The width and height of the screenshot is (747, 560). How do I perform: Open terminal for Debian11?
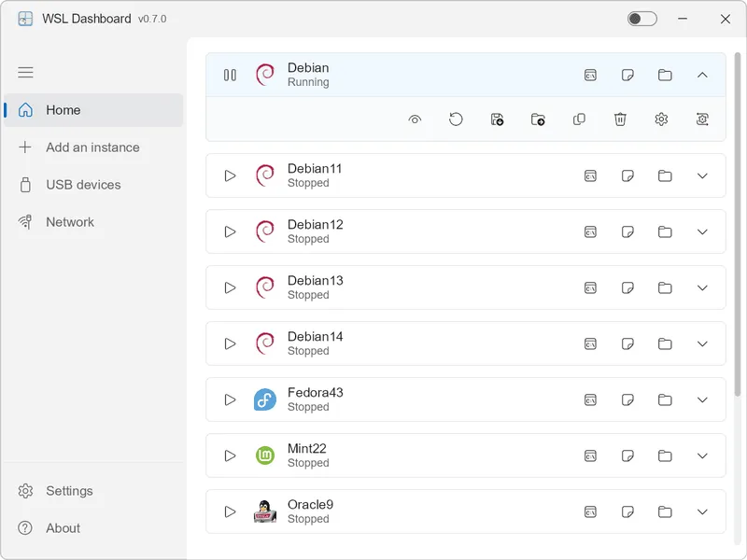click(590, 176)
